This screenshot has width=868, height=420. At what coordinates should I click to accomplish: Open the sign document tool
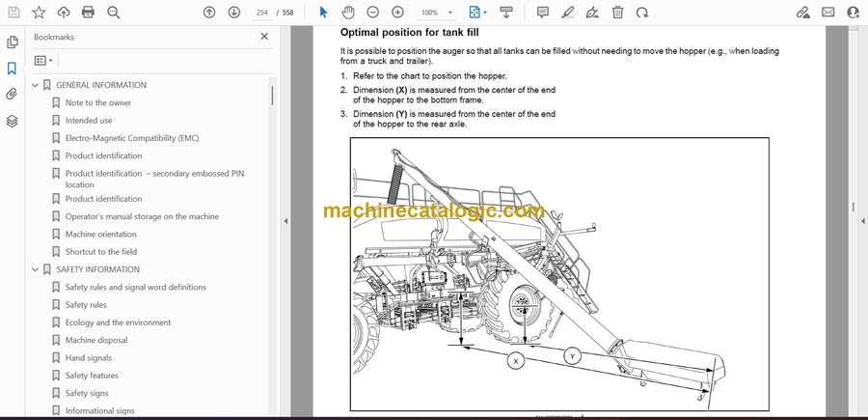592,13
